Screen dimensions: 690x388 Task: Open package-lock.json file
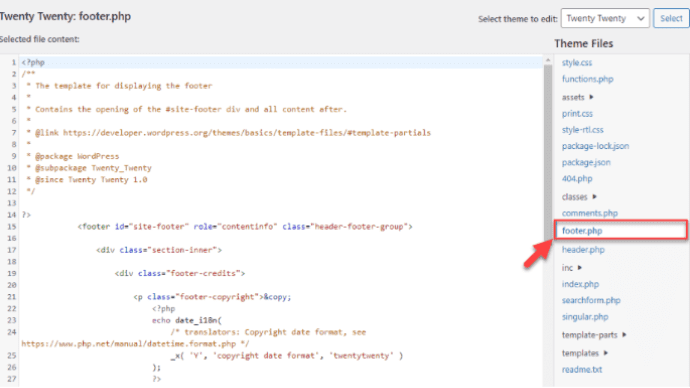(x=595, y=146)
